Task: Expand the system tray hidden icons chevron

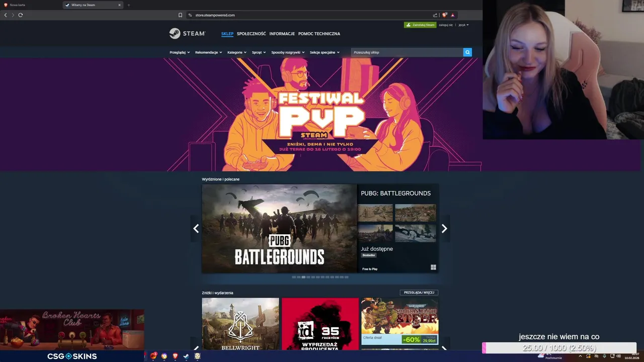Action: point(580,356)
